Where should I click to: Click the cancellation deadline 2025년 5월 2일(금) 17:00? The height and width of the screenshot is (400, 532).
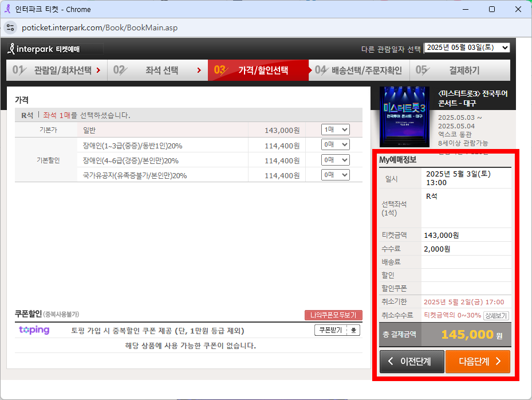[464, 302]
